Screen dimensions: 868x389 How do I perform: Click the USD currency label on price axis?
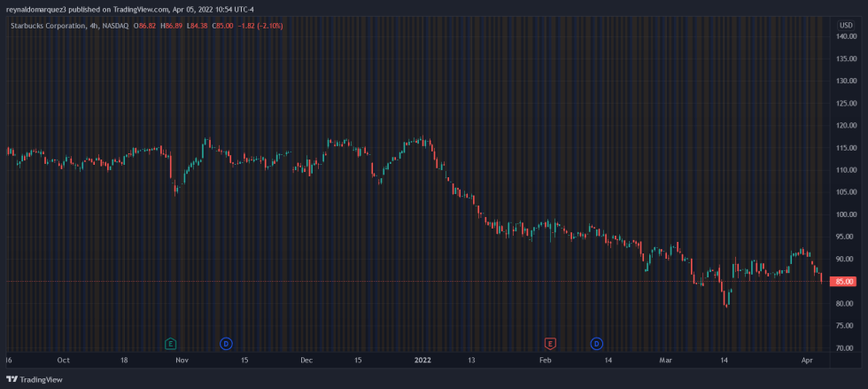click(845, 24)
